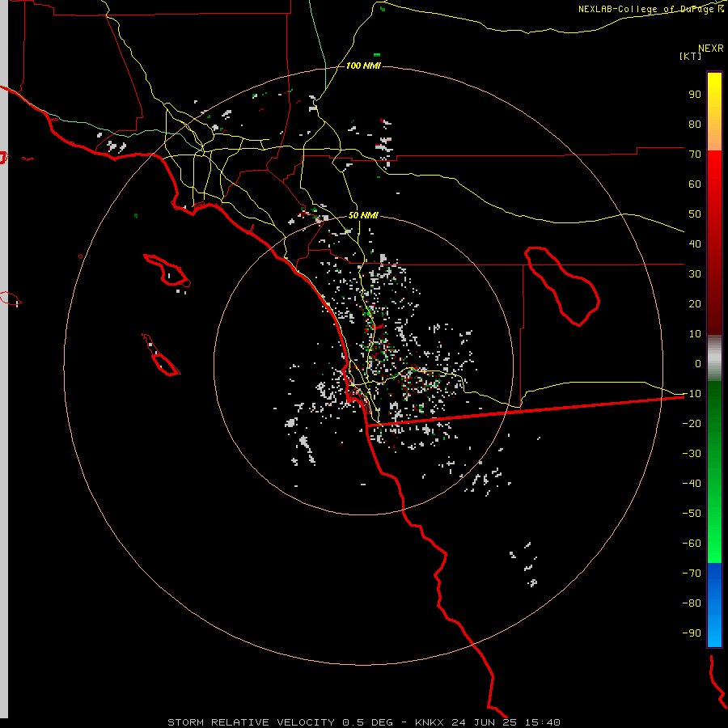Pick the yellow-orange top segment of velocity color bar
Image resolution: width=728 pixels, height=728 pixels.
pos(714,112)
